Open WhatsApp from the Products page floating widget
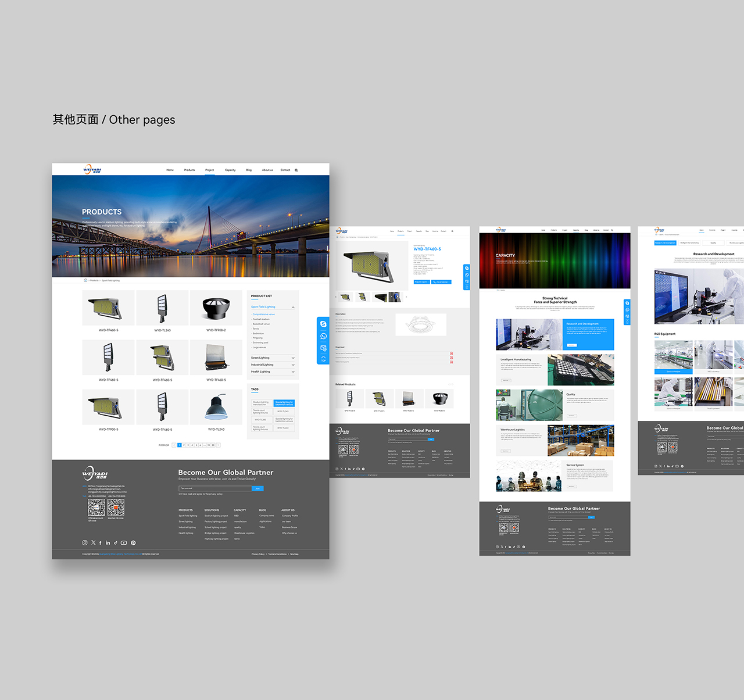 pyautogui.click(x=324, y=336)
